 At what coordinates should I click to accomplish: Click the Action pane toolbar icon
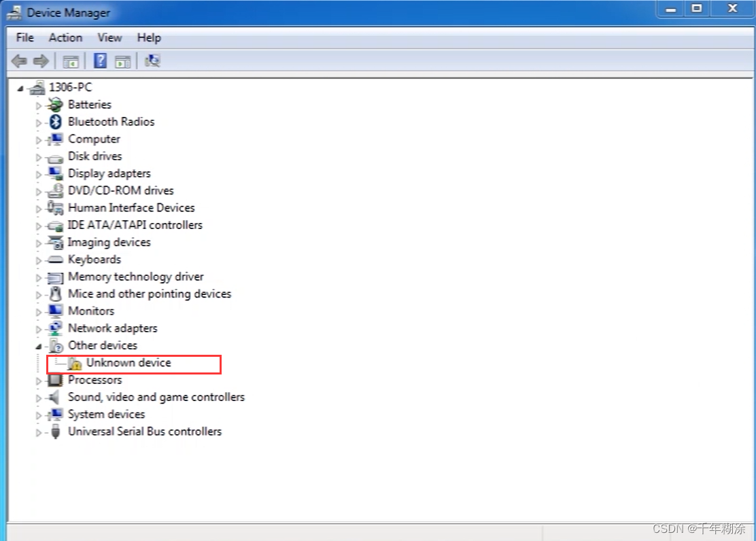pos(122,61)
